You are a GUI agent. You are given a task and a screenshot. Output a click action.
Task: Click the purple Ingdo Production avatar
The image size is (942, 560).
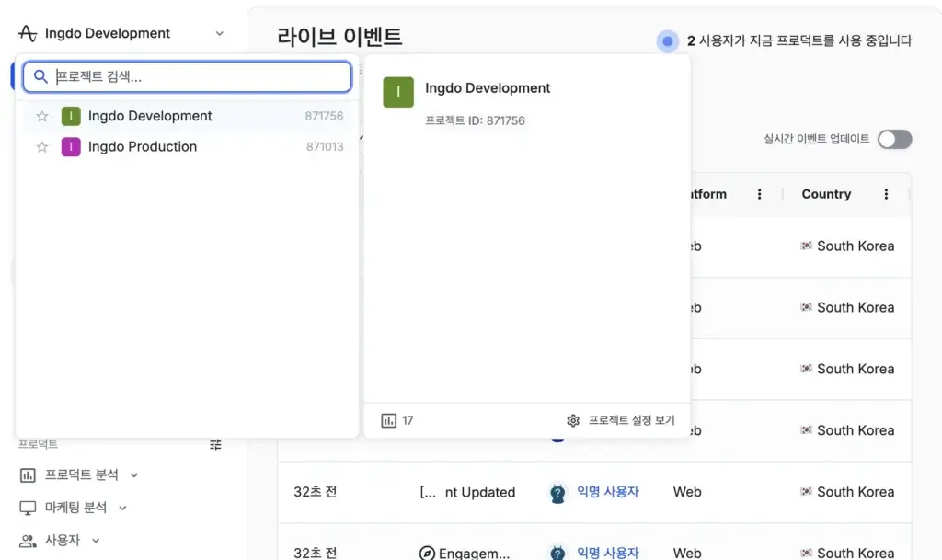(x=71, y=146)
